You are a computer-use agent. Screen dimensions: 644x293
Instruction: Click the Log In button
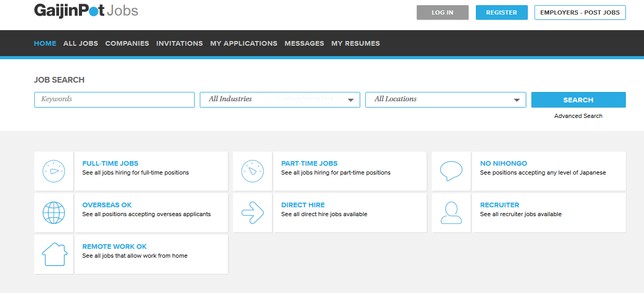(443, 12)
